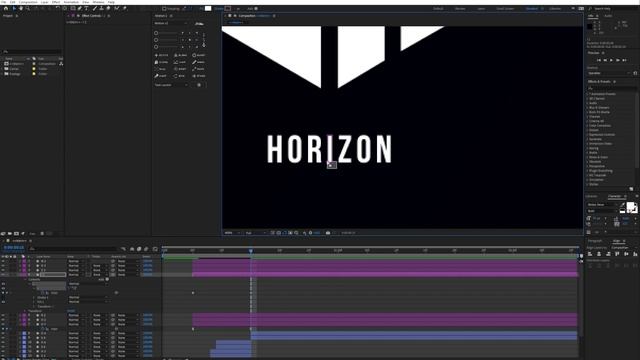640x360 pixels.
Task: Open the Bebas Neue font dropdown
Action: pyautogui.click(x=602, y=204)
